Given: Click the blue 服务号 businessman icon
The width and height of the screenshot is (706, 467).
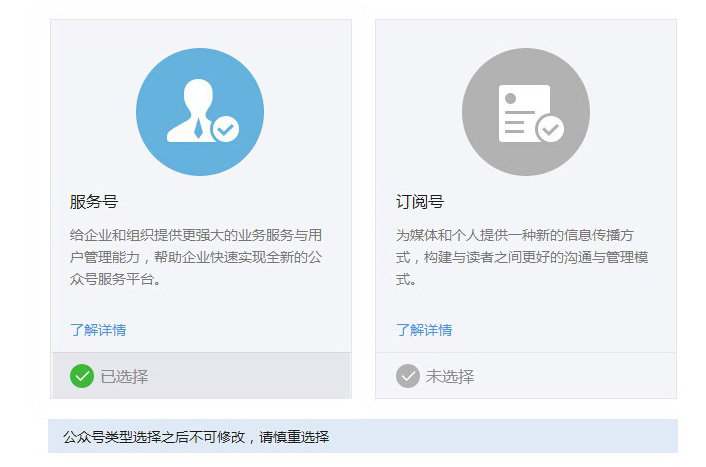Looking at the screenshot, I should (x=200, y=112).
